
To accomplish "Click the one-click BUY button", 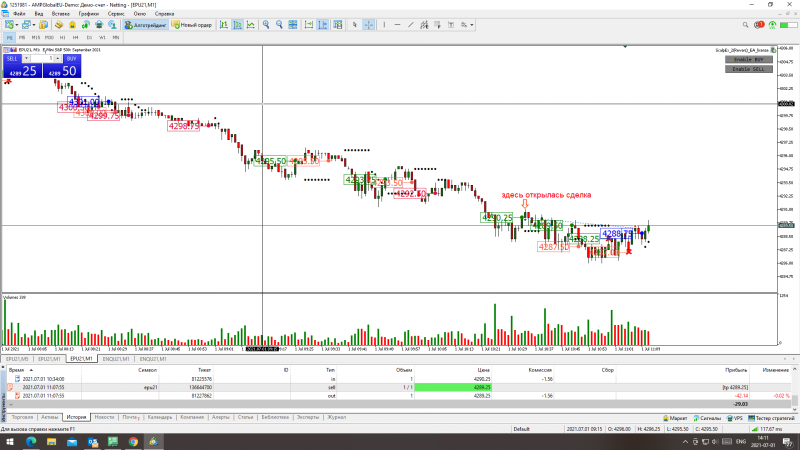I will click(71, 59).
